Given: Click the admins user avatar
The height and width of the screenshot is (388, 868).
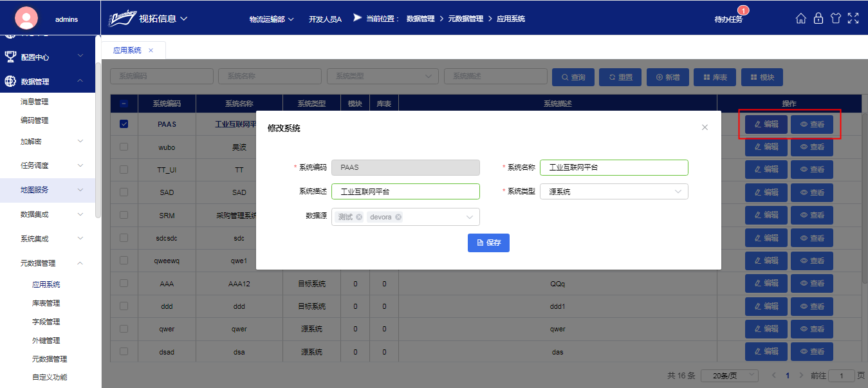Looking at the screenshot, I should [26, 19].
